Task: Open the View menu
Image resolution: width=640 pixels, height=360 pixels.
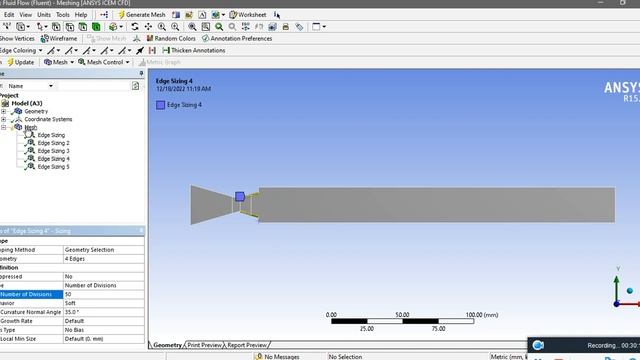Action: (25, 15)
